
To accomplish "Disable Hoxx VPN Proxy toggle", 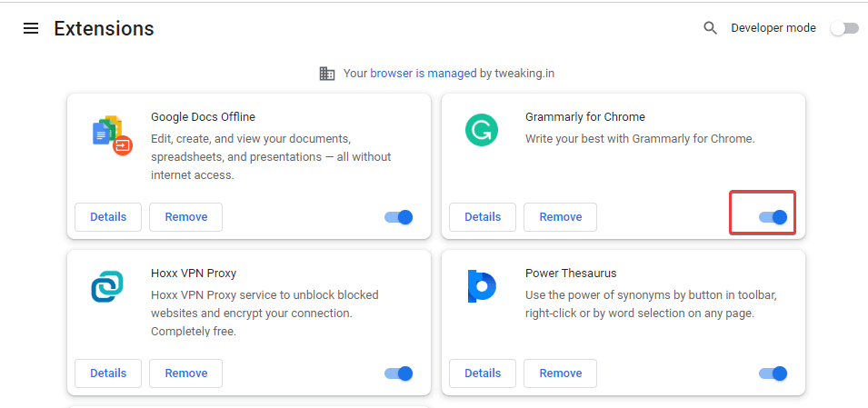I will click(399, 373).
